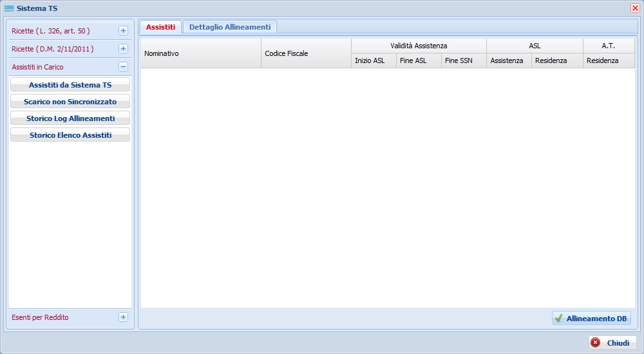Click the Chiudi button
Viewport: 644px width, 354px height.
[612, 342]
